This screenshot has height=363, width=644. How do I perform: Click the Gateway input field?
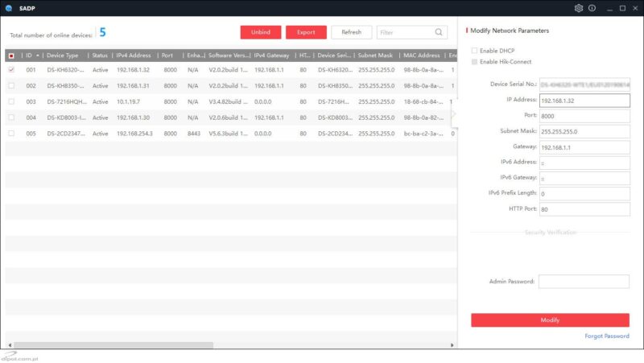tap(584, 147)
